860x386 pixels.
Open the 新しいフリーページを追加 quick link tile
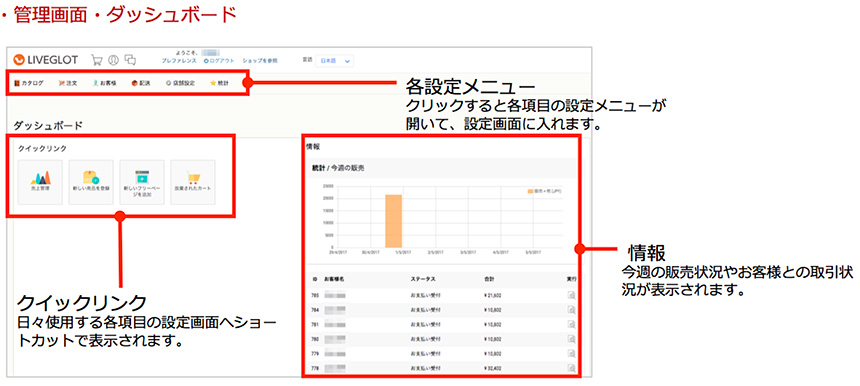point(142,182)
